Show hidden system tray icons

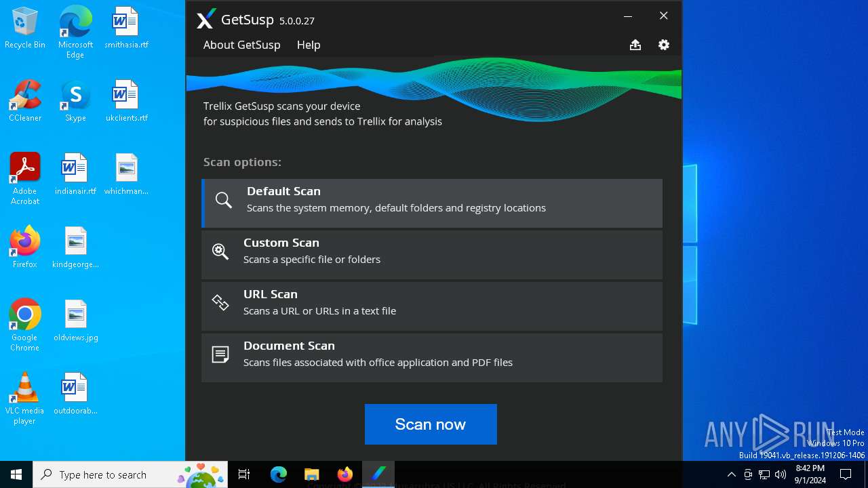(x=731, y=474)
